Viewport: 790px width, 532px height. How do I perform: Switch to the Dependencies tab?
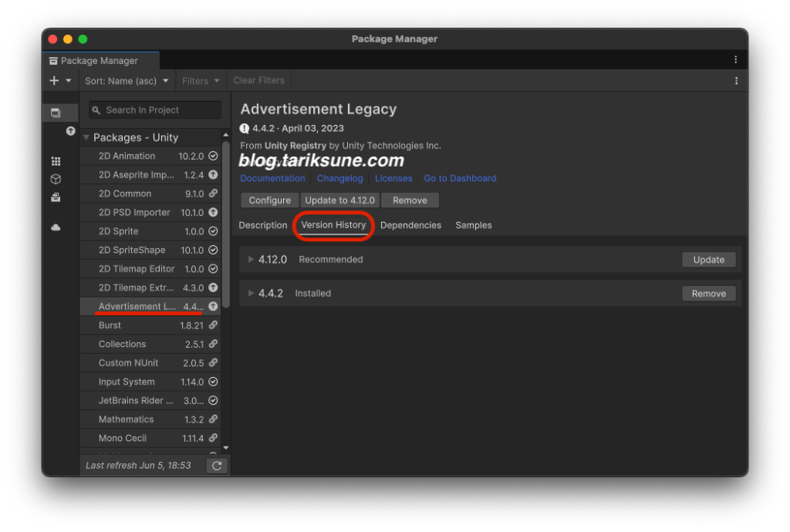pyautogui.click(x=410, y=225)
